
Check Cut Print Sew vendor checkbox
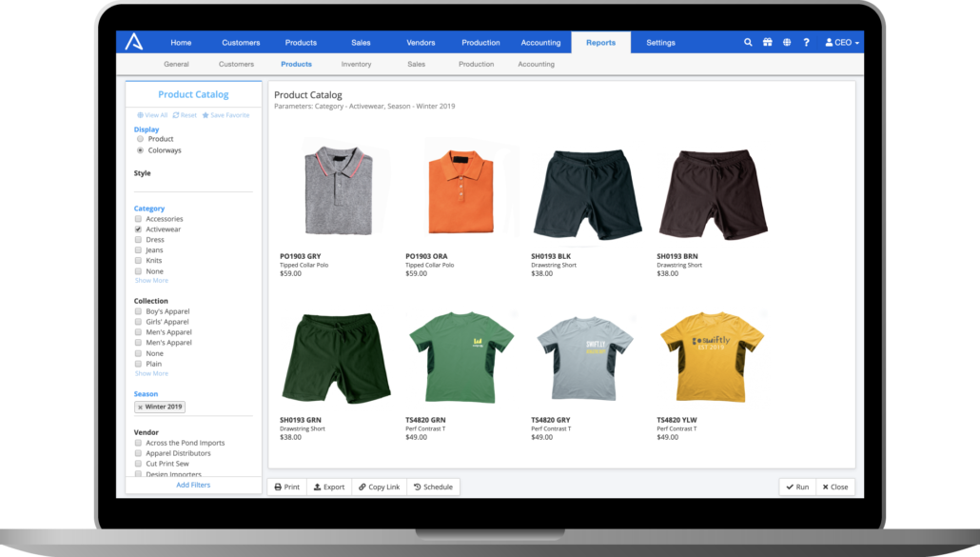(x=138, y=464)
